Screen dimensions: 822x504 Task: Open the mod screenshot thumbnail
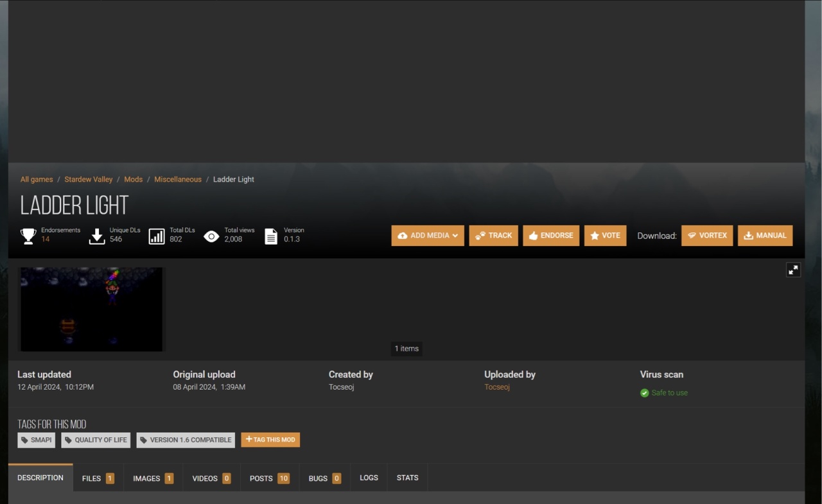[92, 309]
